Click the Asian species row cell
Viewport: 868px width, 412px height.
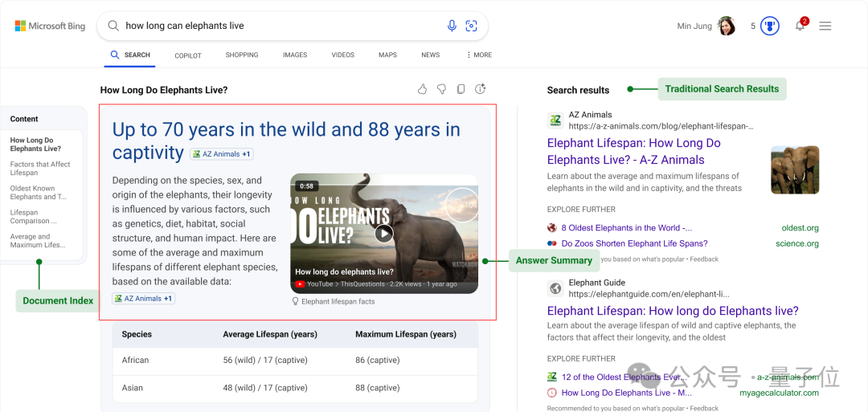(132, 388)
